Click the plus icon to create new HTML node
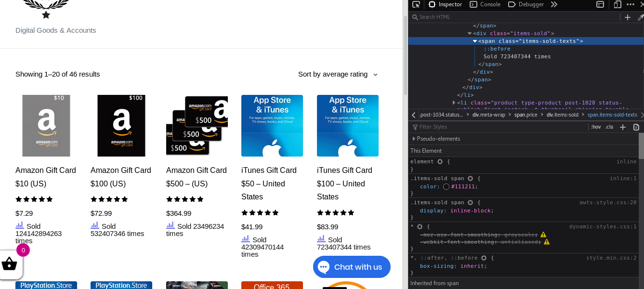This screenshot has width=644, height=289. click(x=627, y=17)
